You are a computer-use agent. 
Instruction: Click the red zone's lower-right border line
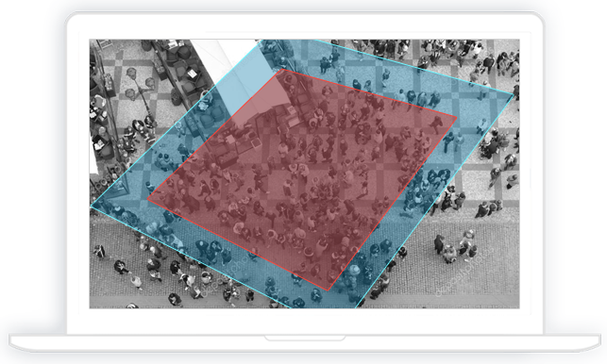click(x=393, y=204)
